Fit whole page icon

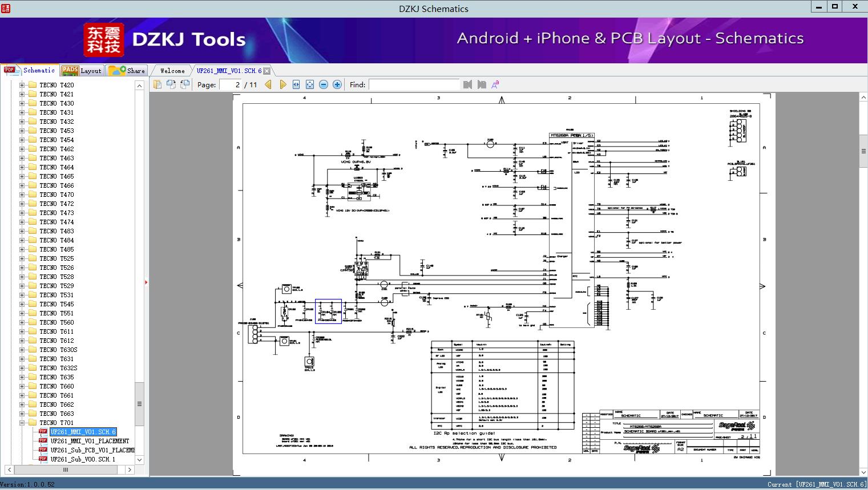[310, 84]
